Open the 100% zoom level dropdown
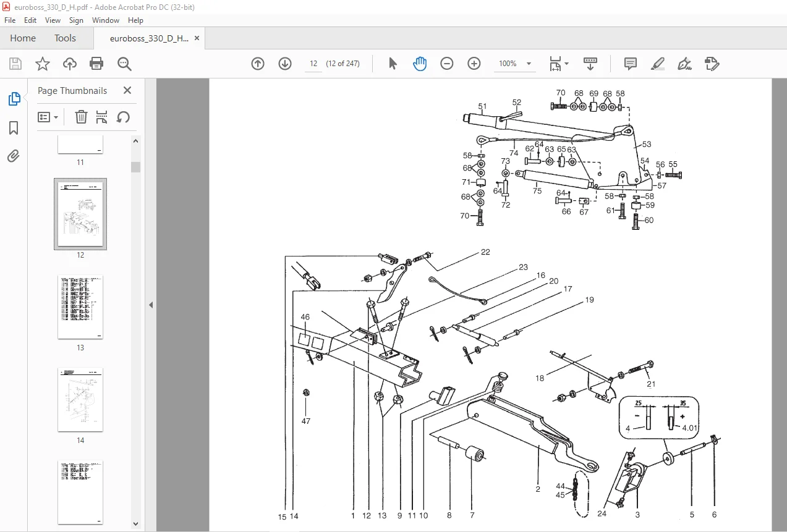 click(515, 64)
